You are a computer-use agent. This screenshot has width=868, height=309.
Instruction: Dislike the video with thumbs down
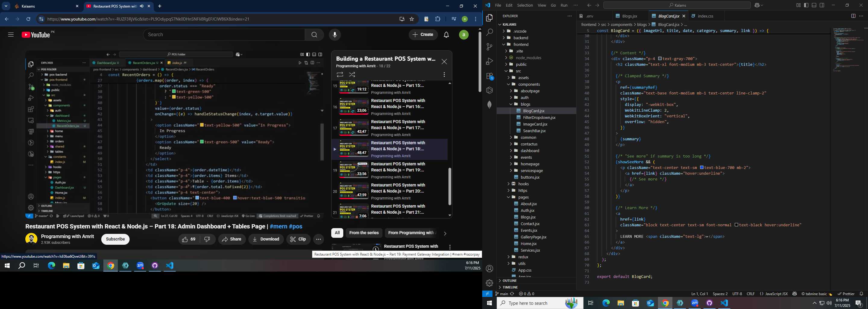208,239
